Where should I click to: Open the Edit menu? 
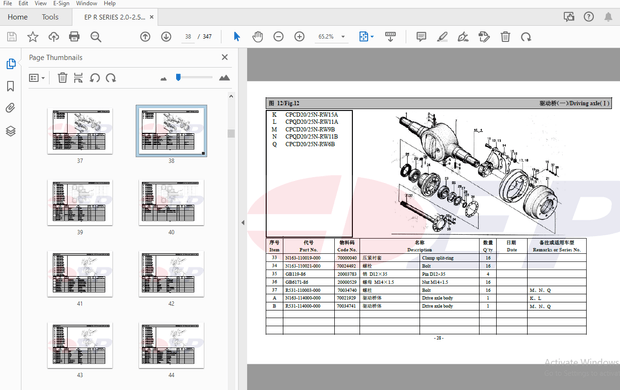coord(23,3)
